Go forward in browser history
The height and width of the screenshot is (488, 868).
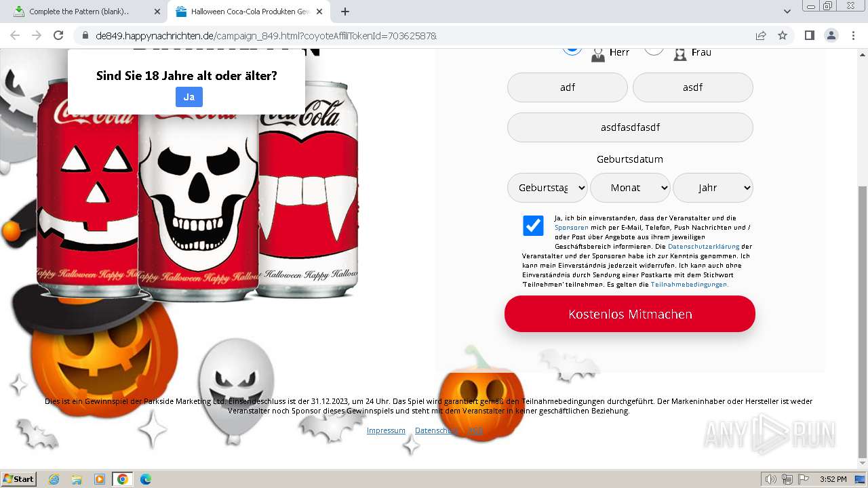[37, 35]
